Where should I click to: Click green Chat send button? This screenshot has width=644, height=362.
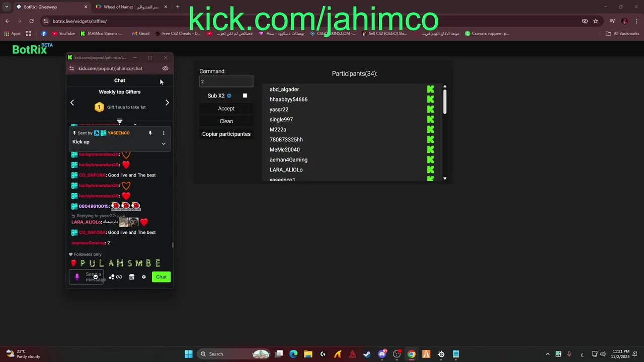pyautogui.click(x=161, y=277)
